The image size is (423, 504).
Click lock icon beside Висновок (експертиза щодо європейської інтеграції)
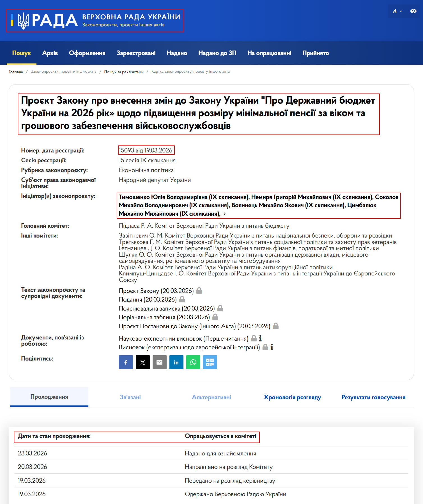(x=265, y=347)
